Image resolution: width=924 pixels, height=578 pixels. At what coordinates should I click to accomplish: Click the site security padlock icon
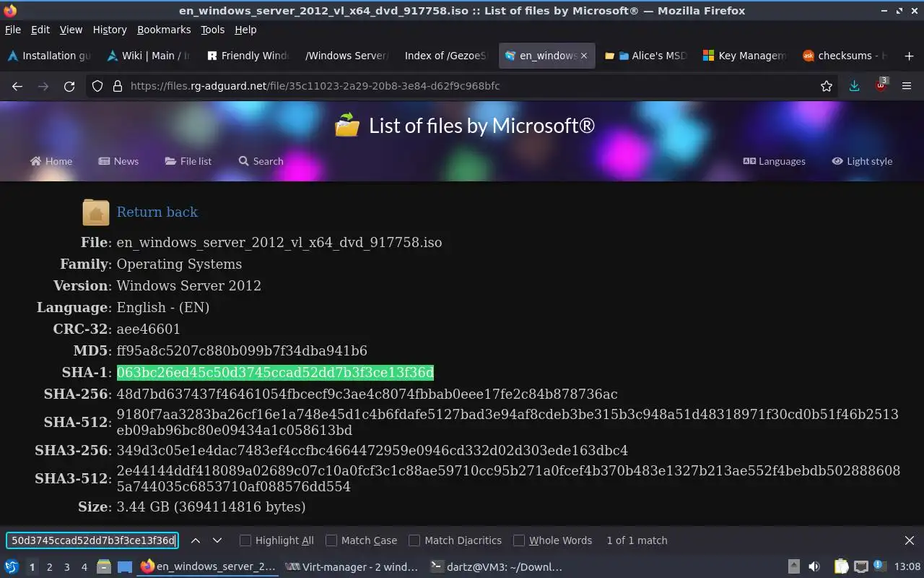click(118, 86)
